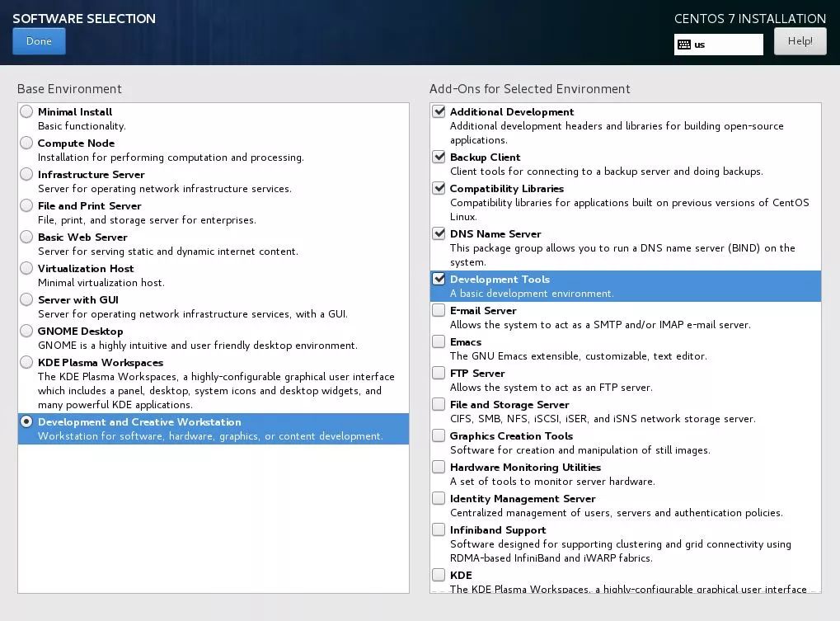This screenshot has height=621, width=840.
Task: Uncheck Compatibility Libraries checkbox
Action: tap(439, 189)
